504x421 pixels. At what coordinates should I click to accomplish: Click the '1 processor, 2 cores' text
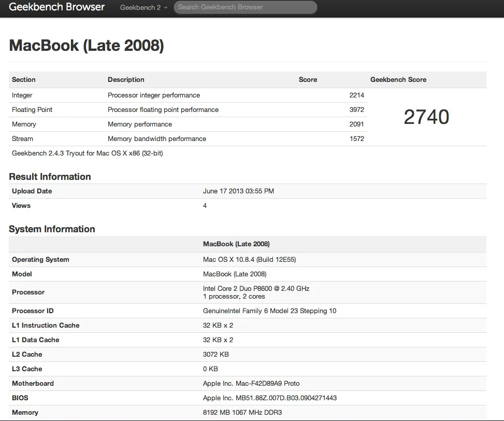tap(234, 297)
